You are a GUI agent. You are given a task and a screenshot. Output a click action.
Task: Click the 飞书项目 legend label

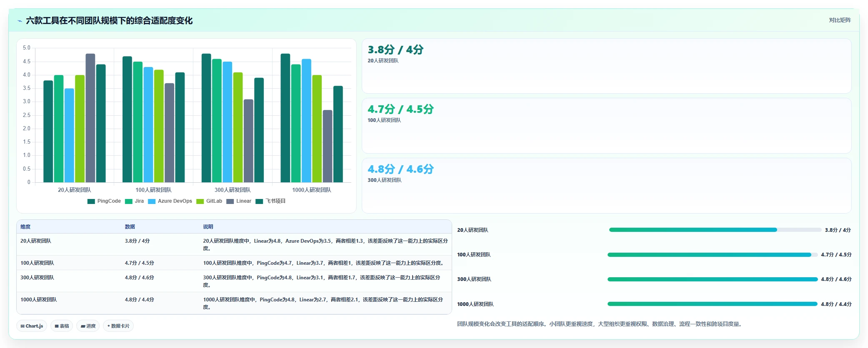tap(275, 201)
